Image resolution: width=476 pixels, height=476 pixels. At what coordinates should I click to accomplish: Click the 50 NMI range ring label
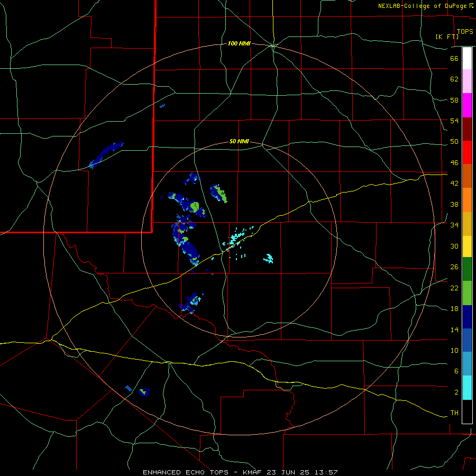[x=239, y=141]
